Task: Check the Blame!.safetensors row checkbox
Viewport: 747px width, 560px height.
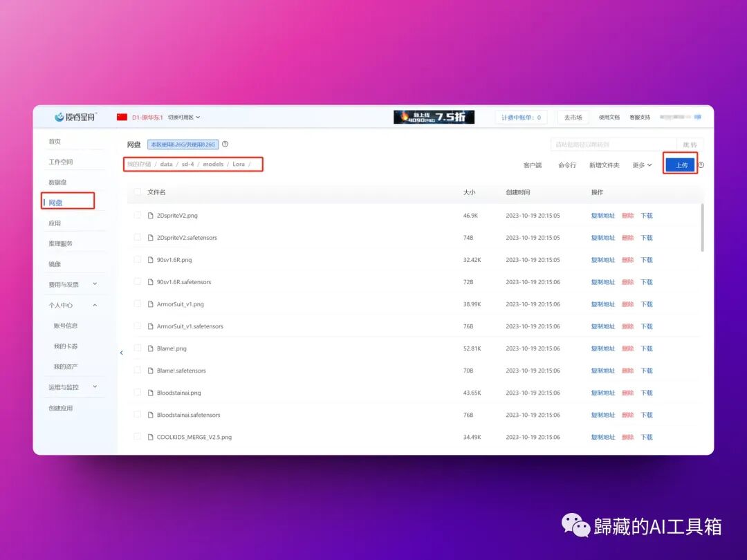Action: tap(138, 371)
